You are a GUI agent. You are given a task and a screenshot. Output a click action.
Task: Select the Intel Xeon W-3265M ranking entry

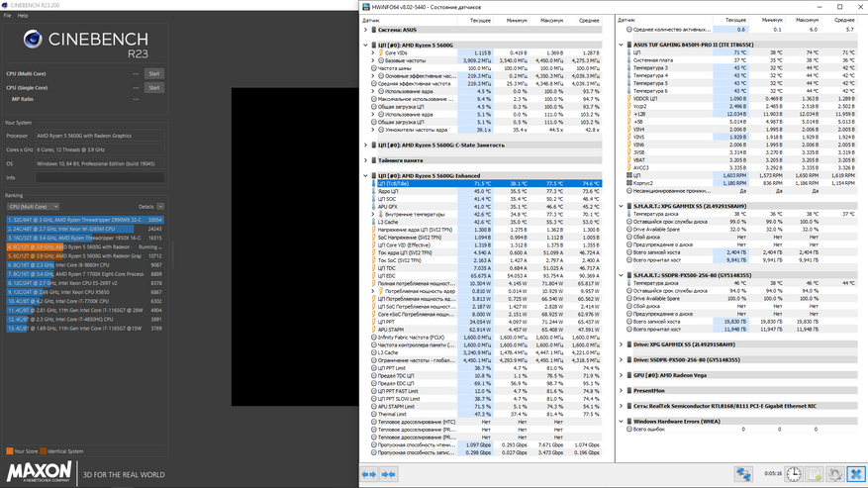(85, 229)
